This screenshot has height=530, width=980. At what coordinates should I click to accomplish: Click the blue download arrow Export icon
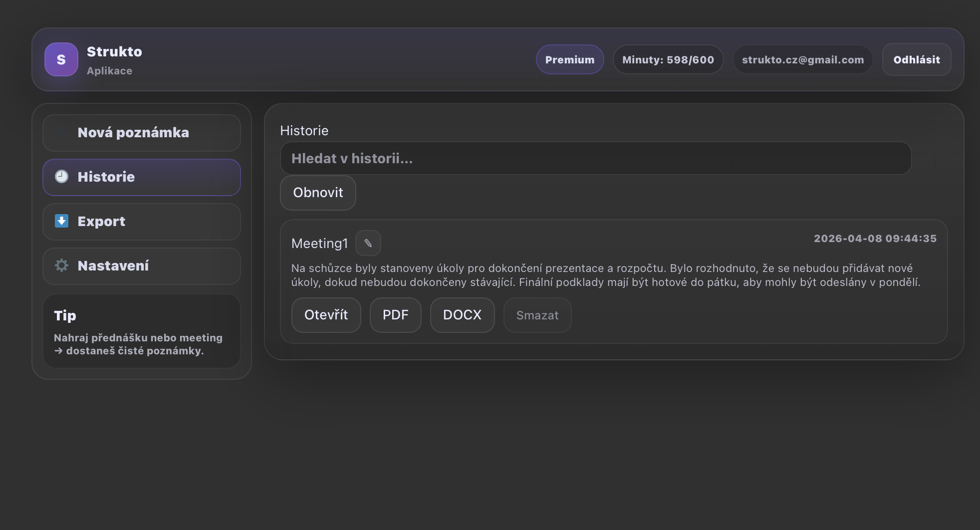(61, 221)
